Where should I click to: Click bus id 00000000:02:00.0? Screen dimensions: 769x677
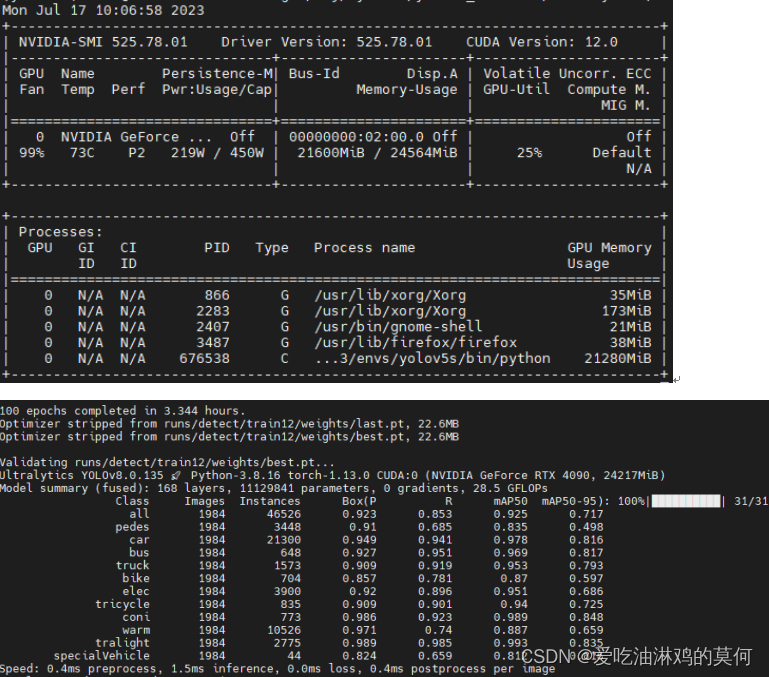click(x=356, y=137)
